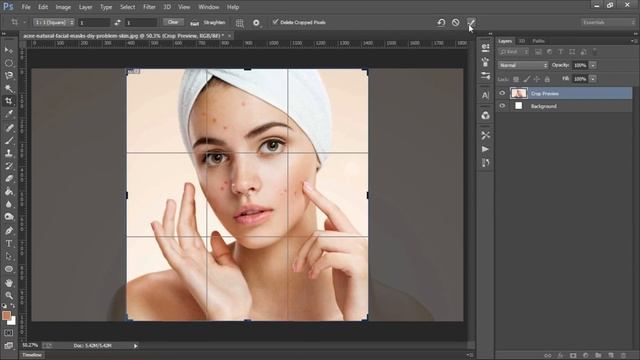Open Opacity slider arrow
The image size is (640, 360).
click(593, 65)
